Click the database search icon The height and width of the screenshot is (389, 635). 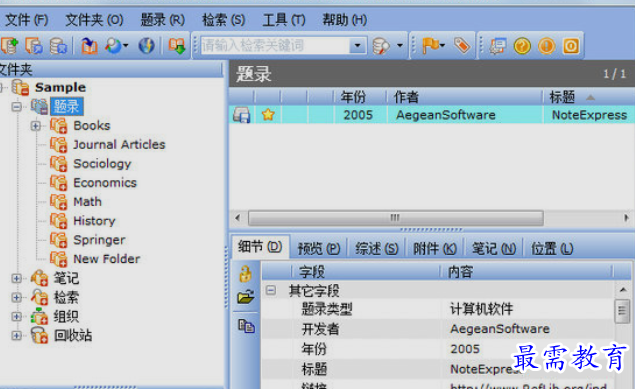(x=381, y=46)
